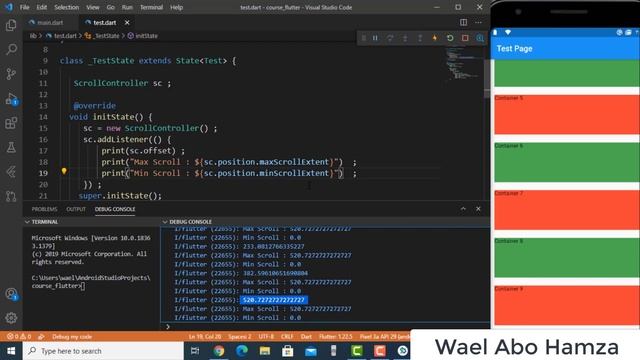Click Windows Start button
This screenshot has height=360, width=640.
click(x=11, y=351)
